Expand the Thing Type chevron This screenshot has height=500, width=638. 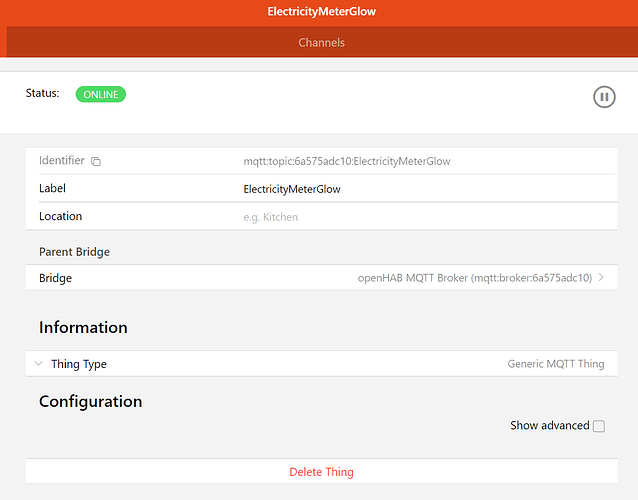pos(38,364)
